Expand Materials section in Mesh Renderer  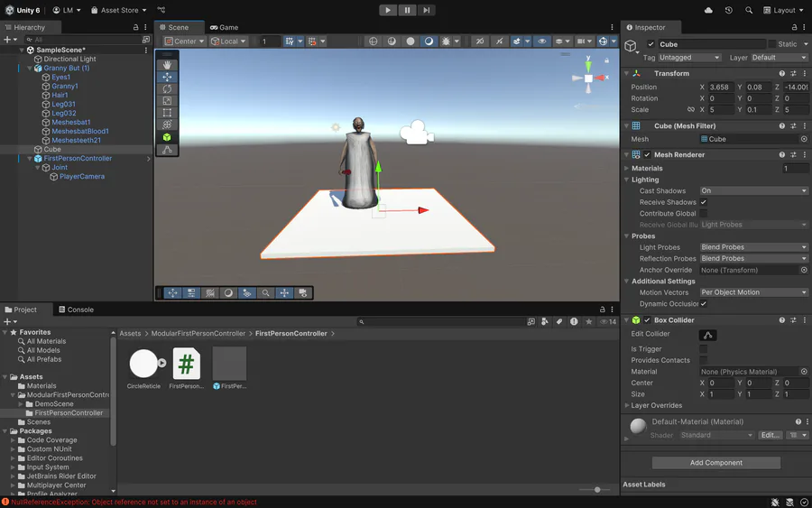tap(627, 169)
